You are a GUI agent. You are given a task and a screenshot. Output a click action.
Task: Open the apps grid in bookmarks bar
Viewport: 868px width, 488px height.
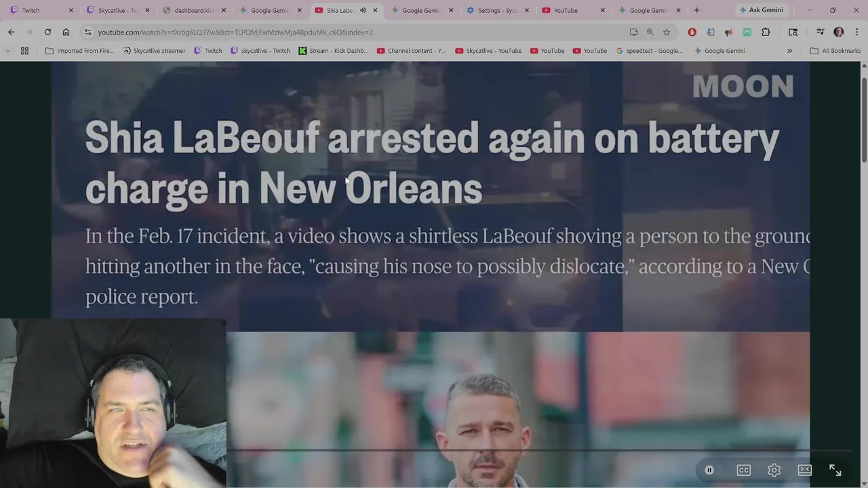[24, 51]
